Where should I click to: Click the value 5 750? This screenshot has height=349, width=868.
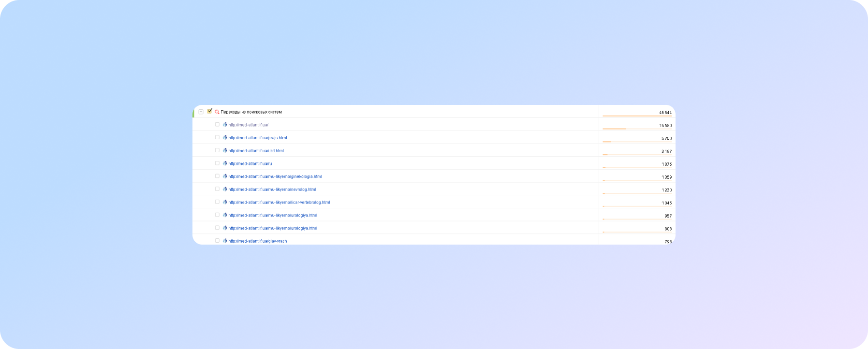(666, 139)
